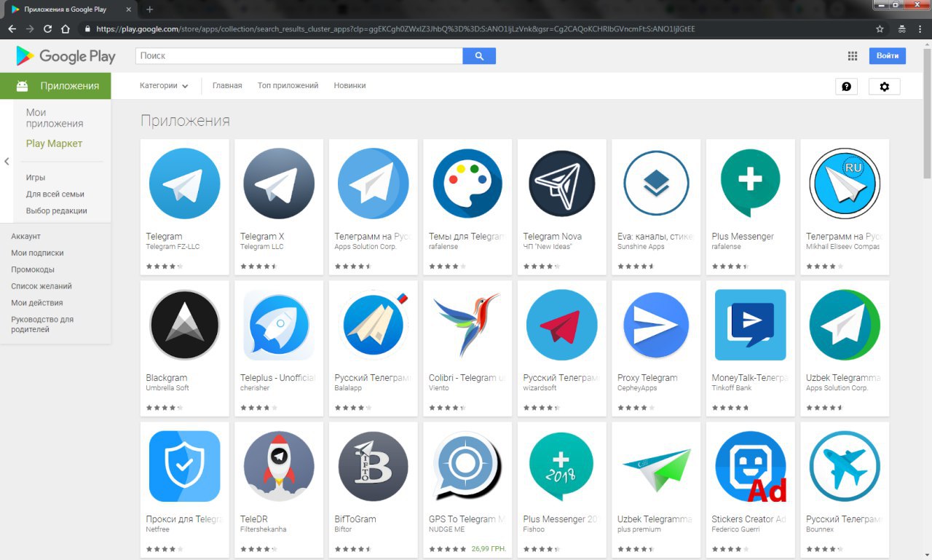This screenshot has height=560, width=932.
Task: Click the Telegram FZ-LLC developer name
Action: pos(173,247)
